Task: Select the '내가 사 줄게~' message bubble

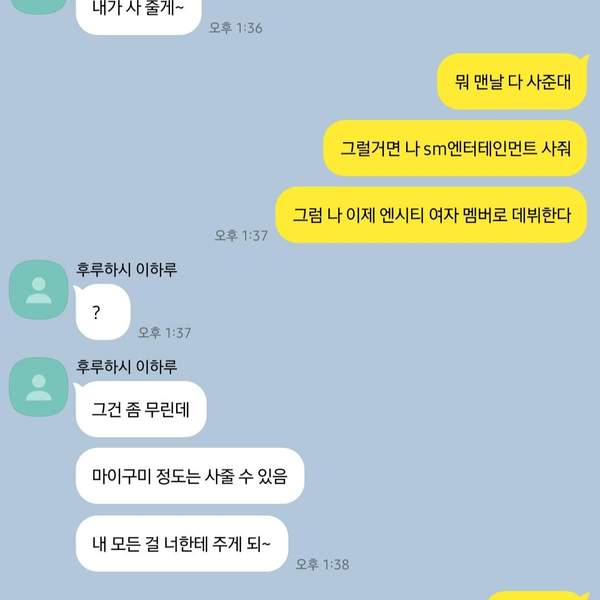Action: (139, 17)
